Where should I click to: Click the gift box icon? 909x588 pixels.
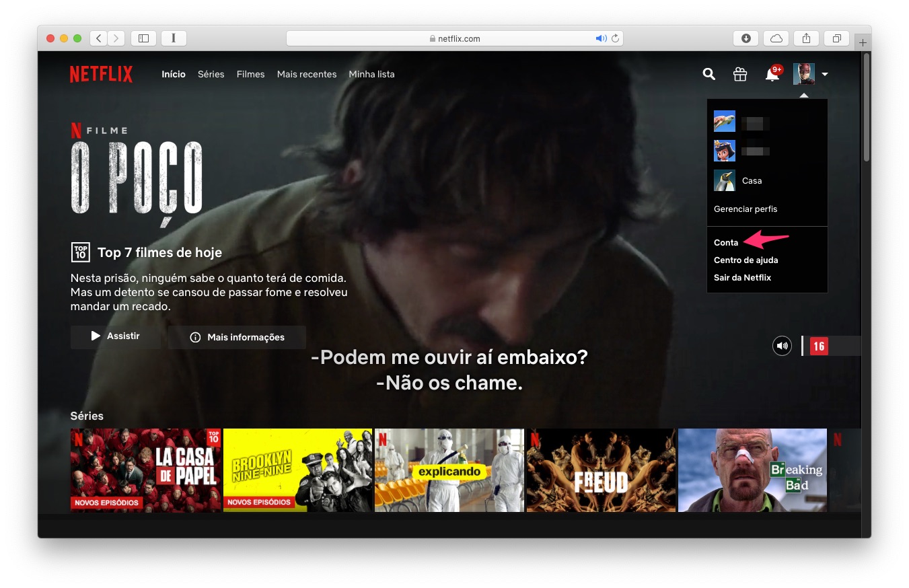(740, 74)
